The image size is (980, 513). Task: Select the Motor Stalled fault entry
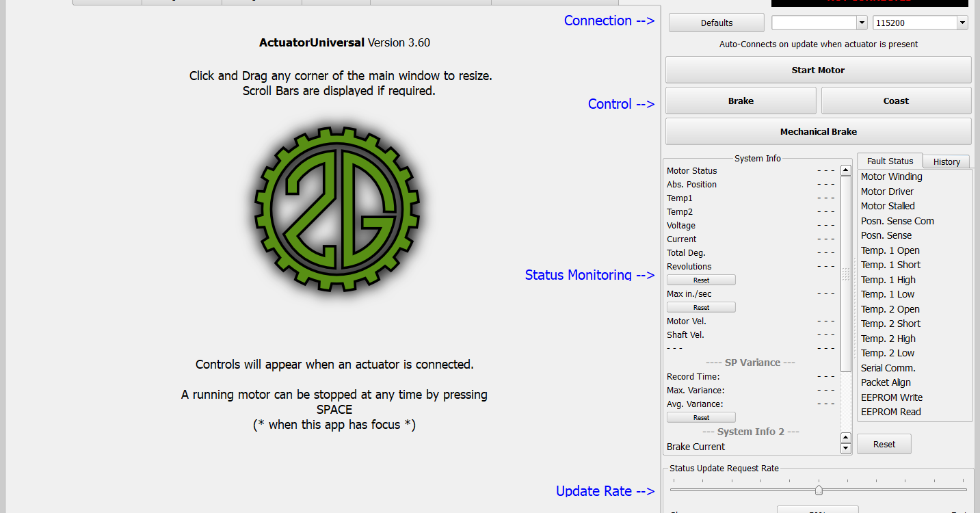click(888, 206)
